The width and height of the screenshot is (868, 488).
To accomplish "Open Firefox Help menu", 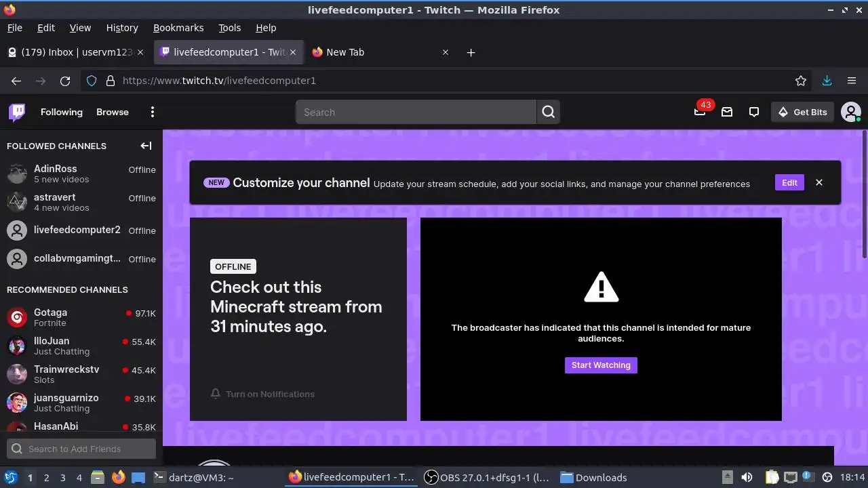I will click(x=266, y=28).
